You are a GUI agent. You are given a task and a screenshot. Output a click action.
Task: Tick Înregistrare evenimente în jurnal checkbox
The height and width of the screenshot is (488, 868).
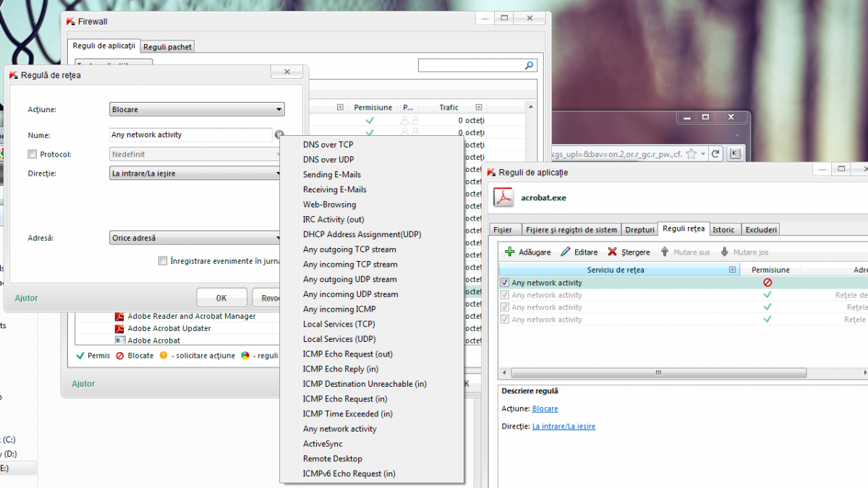163,261
